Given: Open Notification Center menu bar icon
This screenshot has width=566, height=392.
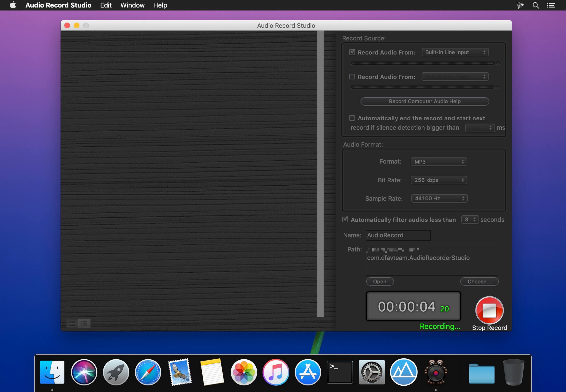Looking at the screenshot, I should [551, 5].
